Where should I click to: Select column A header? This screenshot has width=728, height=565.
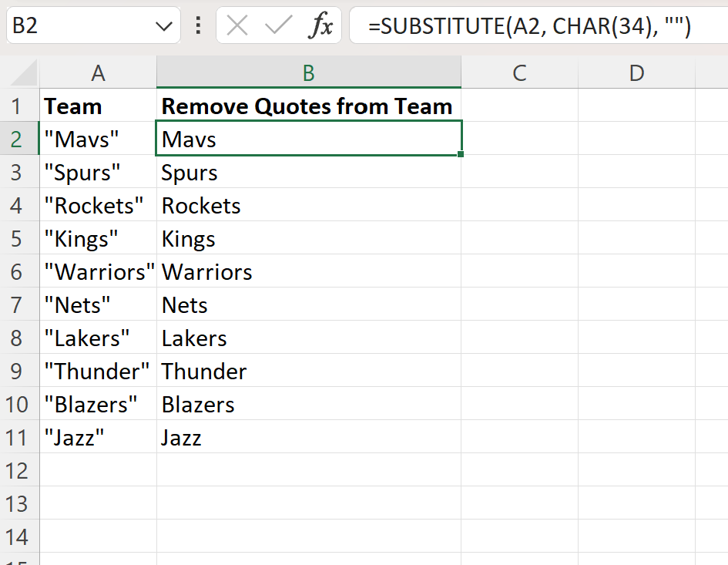(98, 73)
